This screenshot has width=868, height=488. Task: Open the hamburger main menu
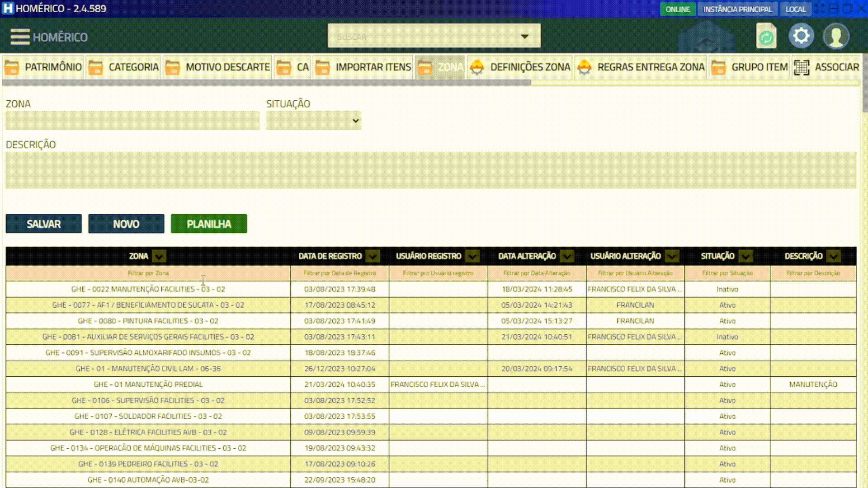(19, 37)
